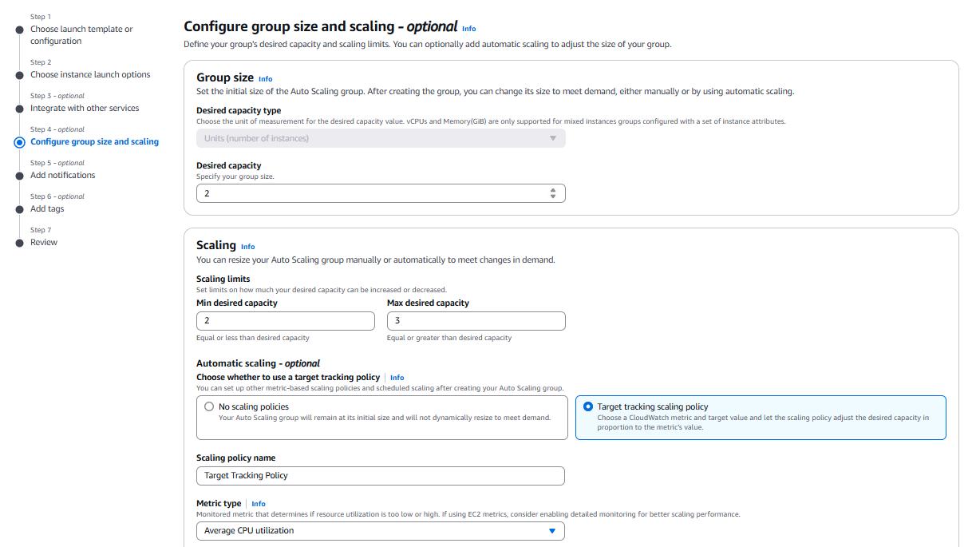This screenshot has width=980, height=547.
Task: Click the Min desired capacity field
Action: pos(285,320)
